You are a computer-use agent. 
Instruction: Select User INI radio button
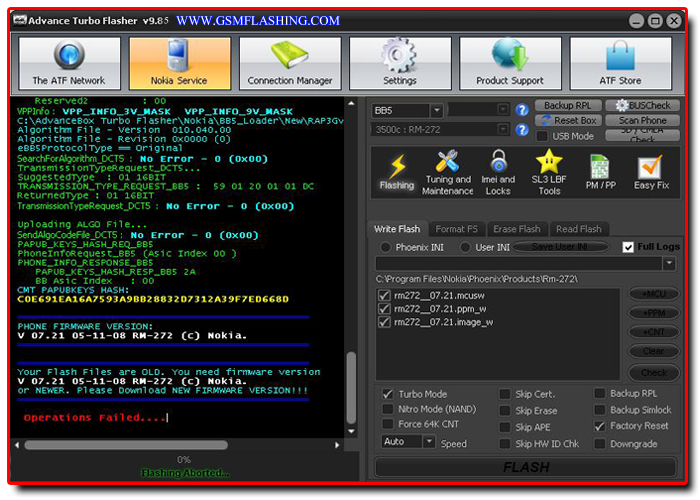466,247
